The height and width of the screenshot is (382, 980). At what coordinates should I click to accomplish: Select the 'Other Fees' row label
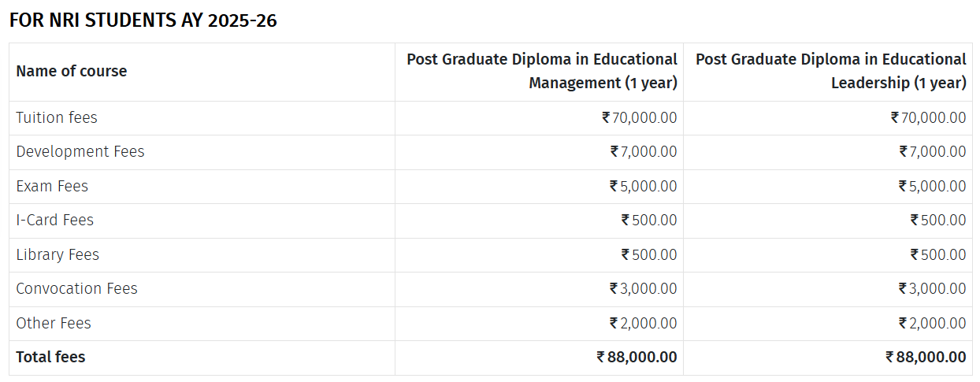pos(54,323)
